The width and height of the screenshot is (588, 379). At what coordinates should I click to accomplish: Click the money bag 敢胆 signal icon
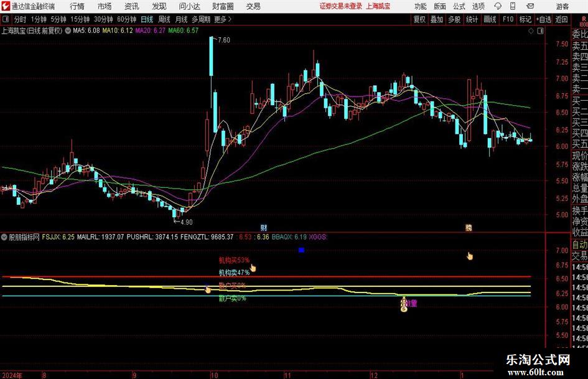pos(403,304)
